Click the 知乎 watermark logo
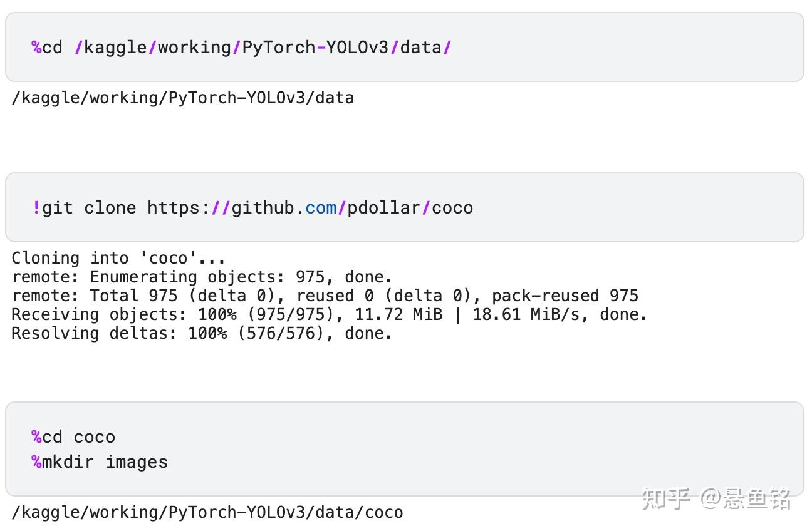The height and width of the screenshot is (531, 812). coord(666,499)
